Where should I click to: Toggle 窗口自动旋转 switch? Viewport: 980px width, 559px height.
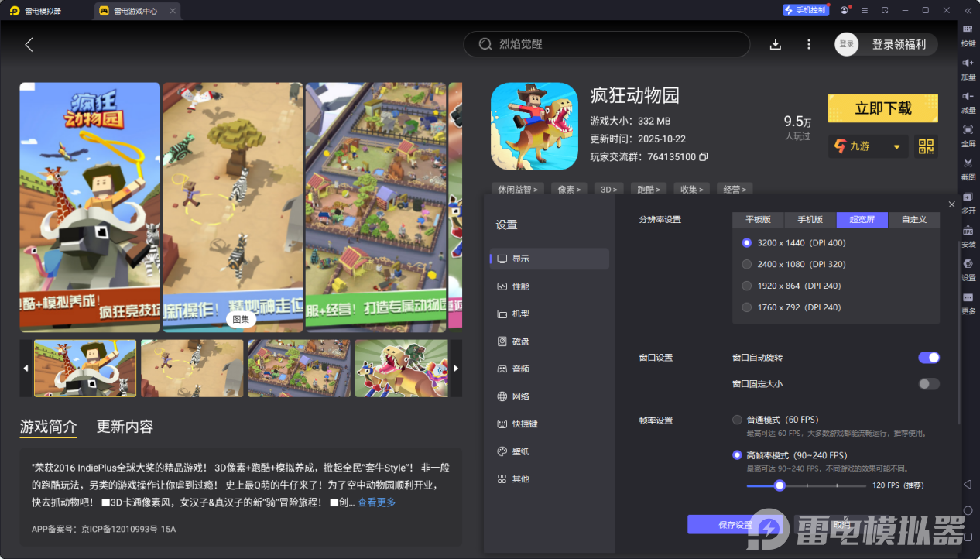pos(929,358)
